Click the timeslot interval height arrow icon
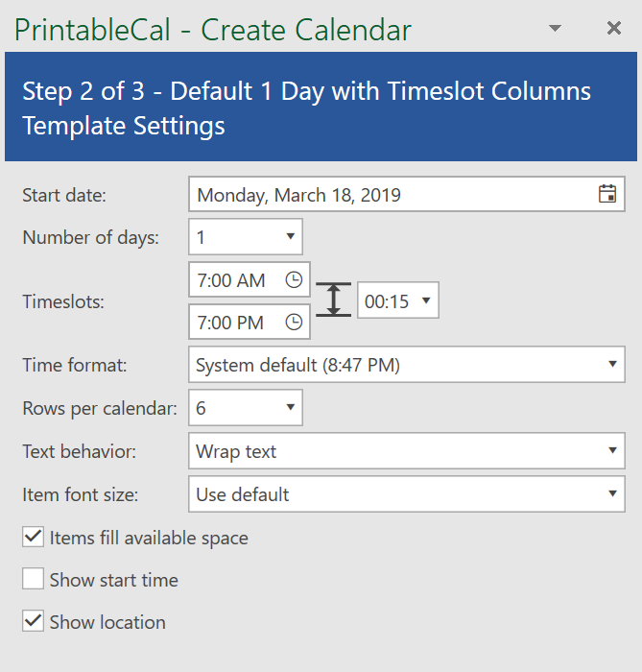The width and height of the screenshot is (642, 672). point(333,300)
